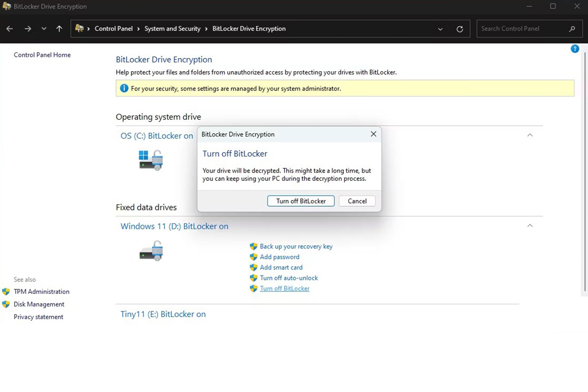Click Add password link

pyautogui.click(x=280, y=257)
